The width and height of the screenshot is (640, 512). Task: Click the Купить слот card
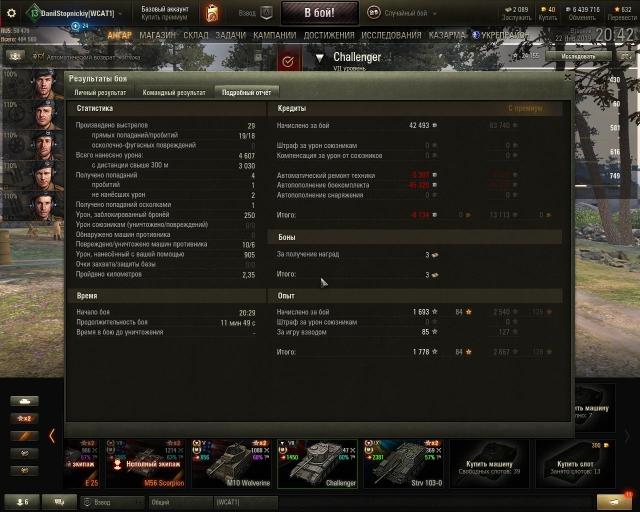click(x=576, y=463)
